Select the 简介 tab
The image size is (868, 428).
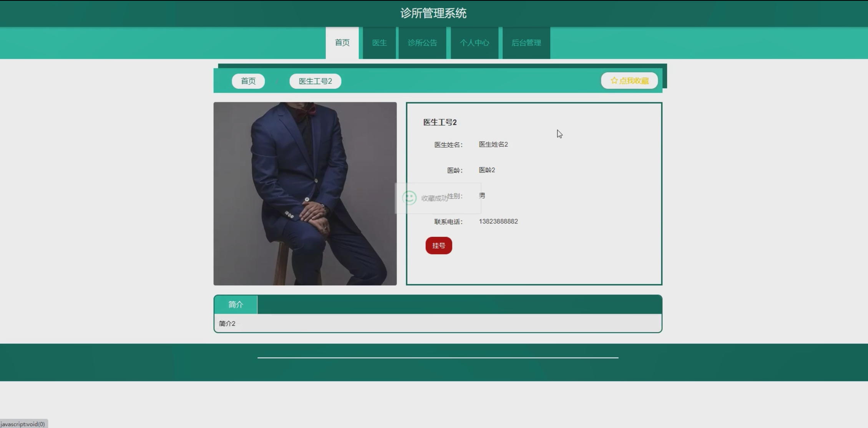click(236, 305)
